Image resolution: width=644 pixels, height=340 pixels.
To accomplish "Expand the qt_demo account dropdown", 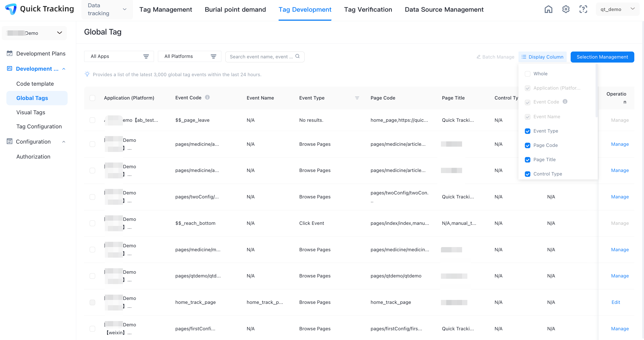I will pos(617,9).
